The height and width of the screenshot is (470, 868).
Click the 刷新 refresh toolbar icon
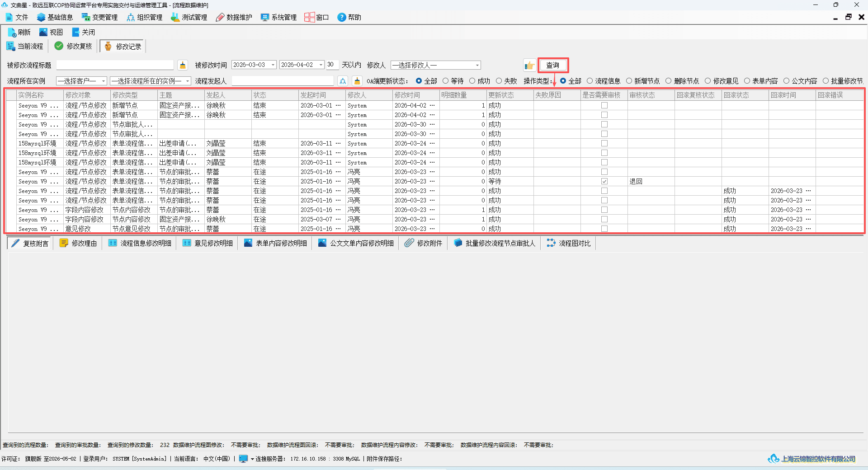coord(12,32)
